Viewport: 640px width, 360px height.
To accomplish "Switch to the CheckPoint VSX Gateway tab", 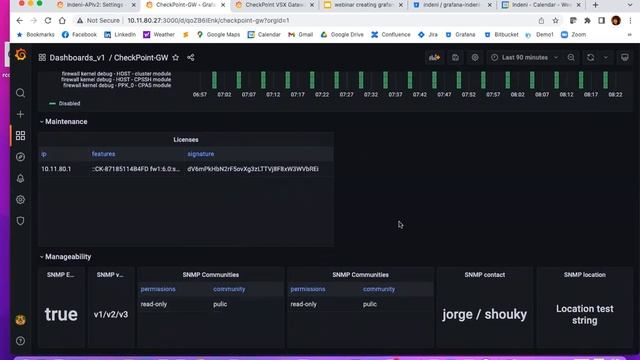I will coord(274,5).
